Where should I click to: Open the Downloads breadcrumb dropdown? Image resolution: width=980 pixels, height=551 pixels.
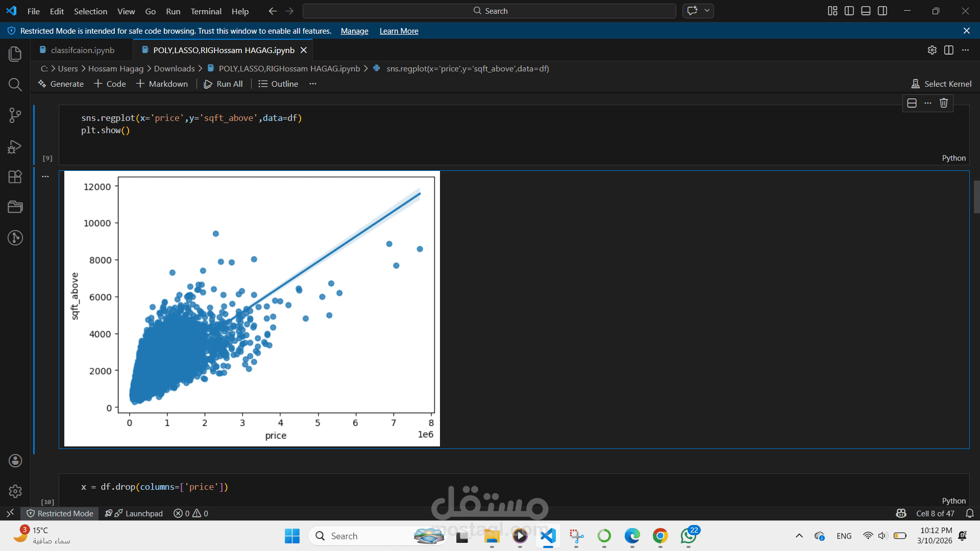[x=174, y=68]
